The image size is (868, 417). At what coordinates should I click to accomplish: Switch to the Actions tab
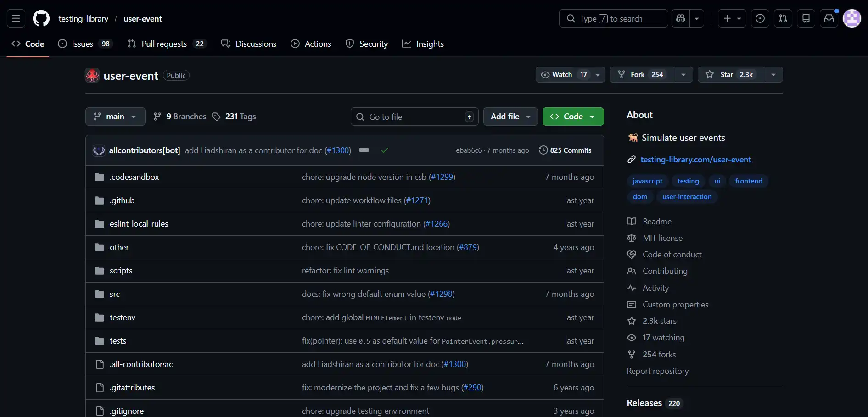pos(311,44)
